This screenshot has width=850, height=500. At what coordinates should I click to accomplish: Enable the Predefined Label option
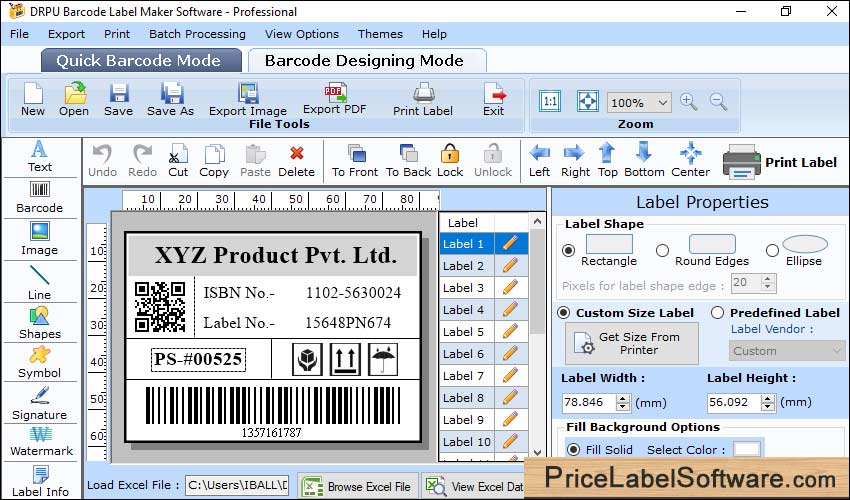coord(717,313)
